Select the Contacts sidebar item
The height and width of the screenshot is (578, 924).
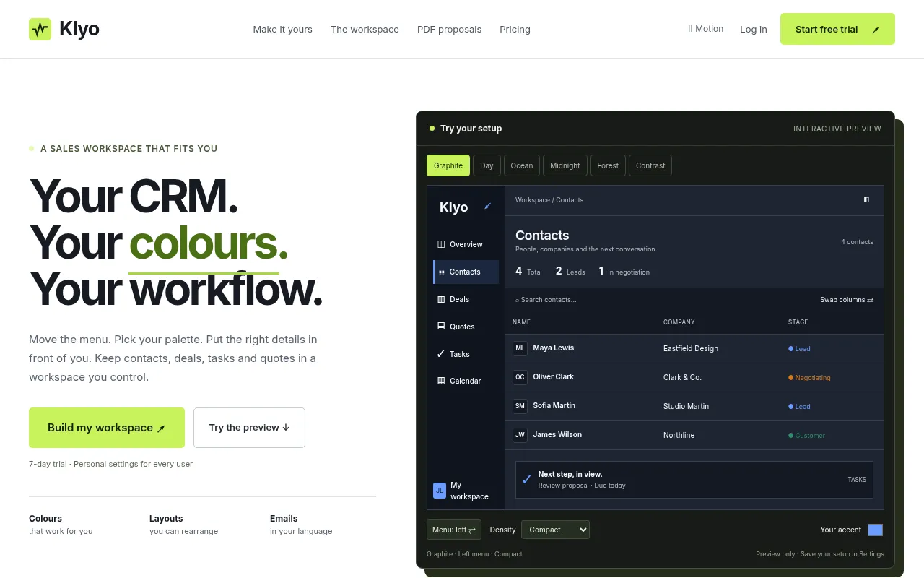(x=466, y=272)
